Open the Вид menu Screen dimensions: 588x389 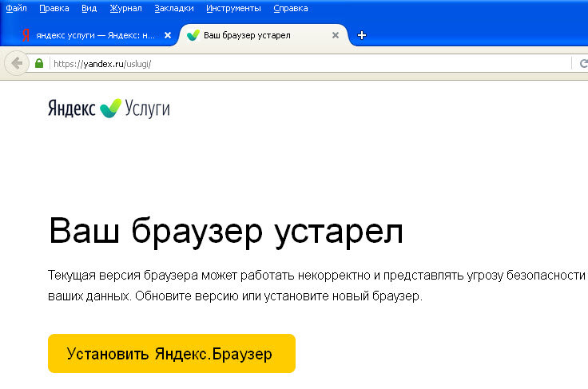tap(89, 8)
